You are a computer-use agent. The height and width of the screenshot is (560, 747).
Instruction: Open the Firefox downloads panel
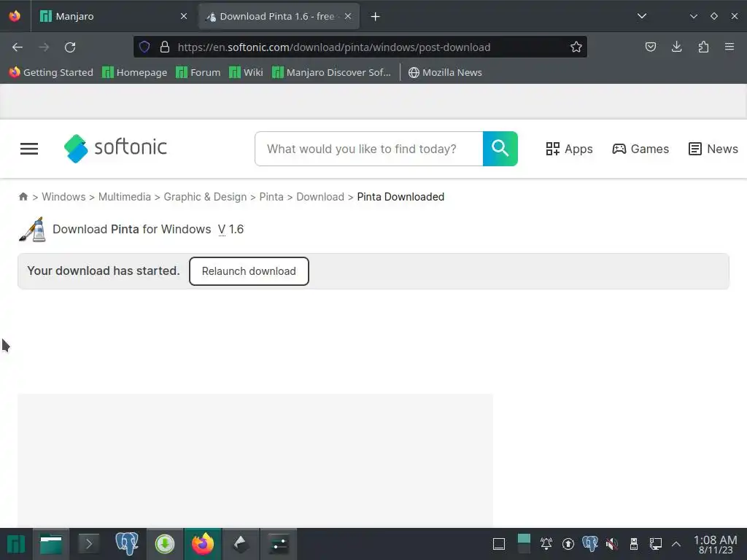676,47
